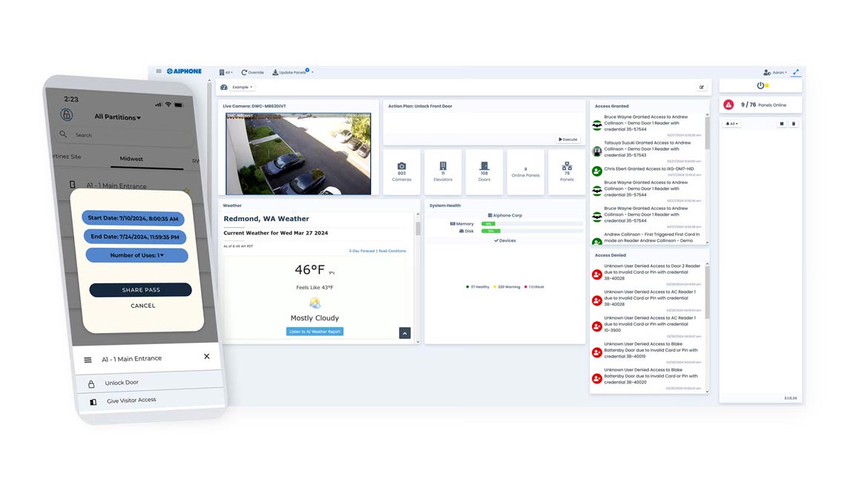Click the red warning triangle icon
This screenshot has width=868, height=488.
click(729, 105)
